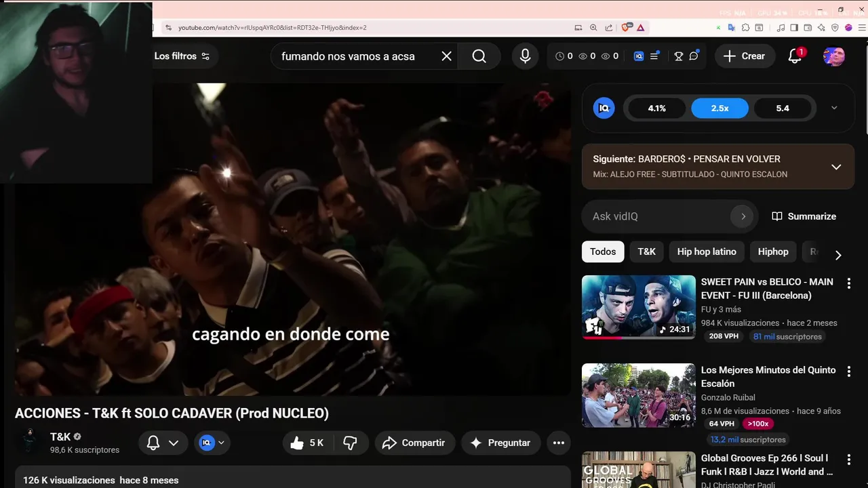
Task: Click the browser zoom magnifier icon
Action: 593,28
